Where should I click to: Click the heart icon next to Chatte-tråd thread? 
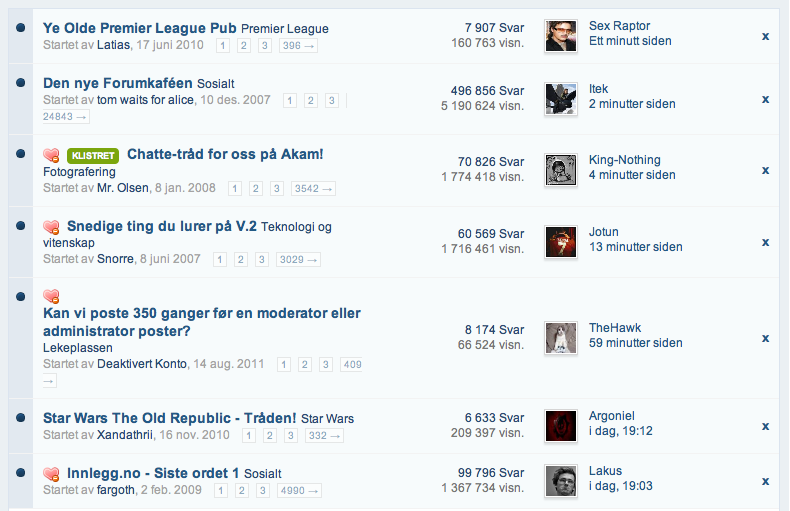click(x=51, y=155)
